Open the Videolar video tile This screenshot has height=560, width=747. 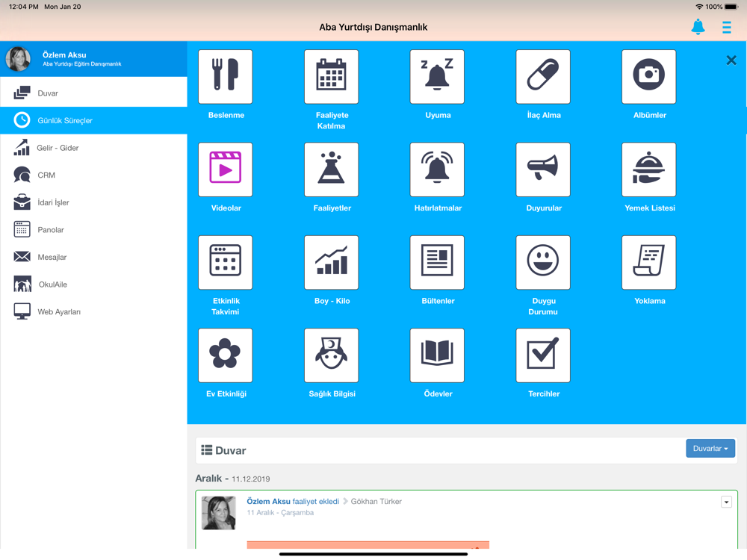pyautogui.click(x=226, y=169)
